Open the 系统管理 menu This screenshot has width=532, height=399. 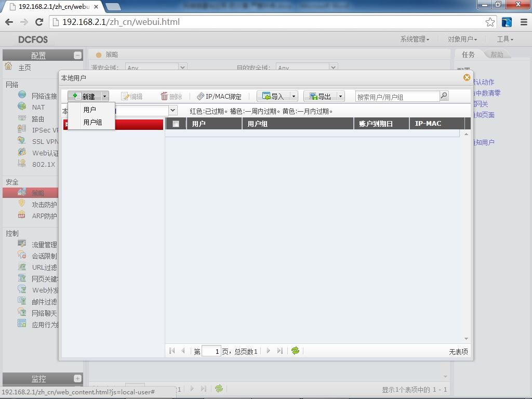pos(415,39)
